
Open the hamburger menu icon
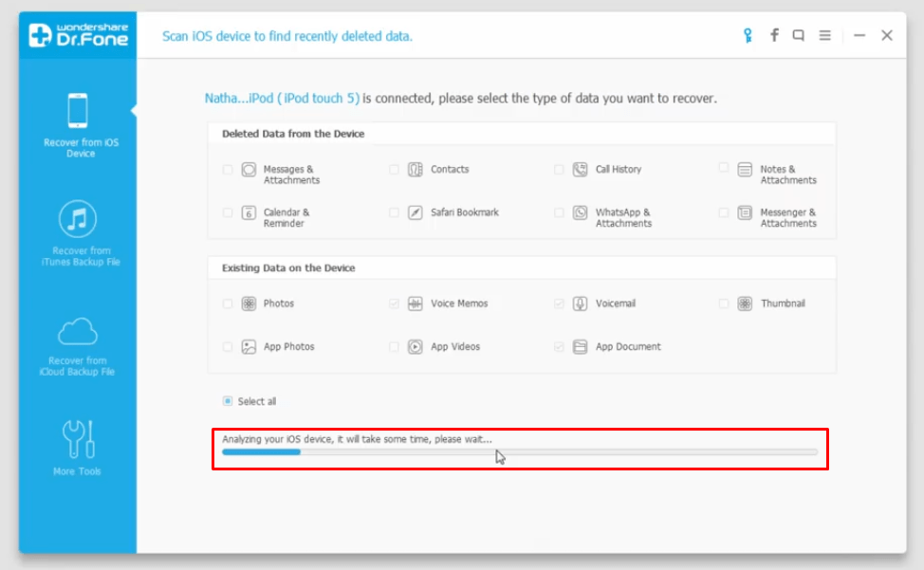coord(825,35)
